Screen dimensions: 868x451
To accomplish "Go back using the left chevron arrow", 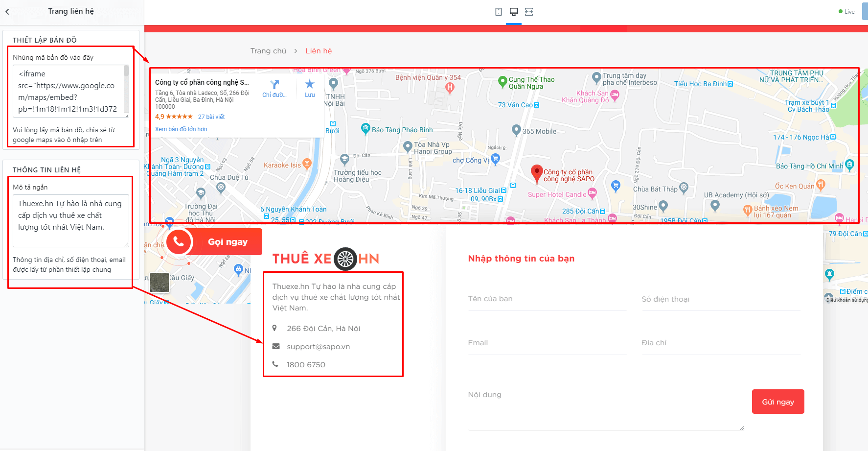I will click(7, 11).
